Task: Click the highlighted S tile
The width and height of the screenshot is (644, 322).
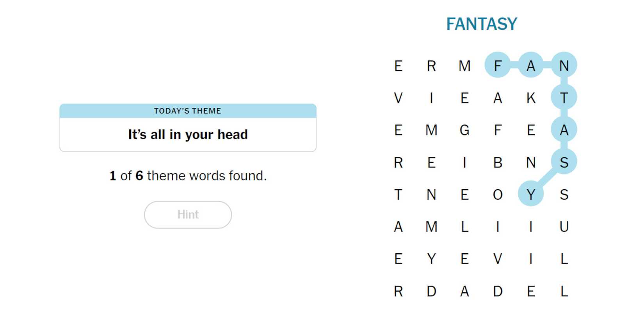Action: click(564, 162)
